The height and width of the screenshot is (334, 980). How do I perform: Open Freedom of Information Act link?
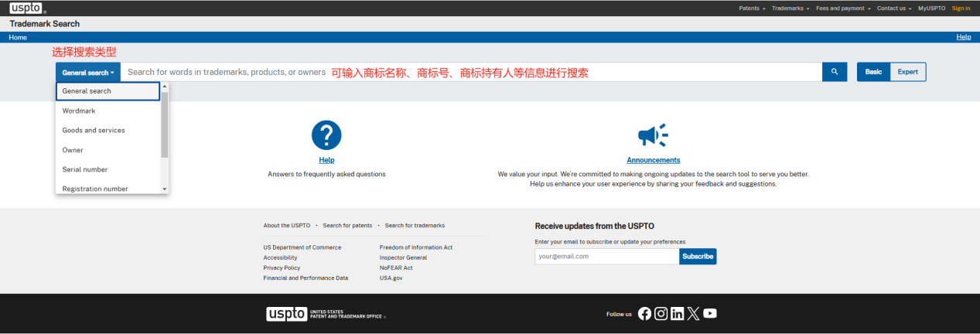coord(416,247)
